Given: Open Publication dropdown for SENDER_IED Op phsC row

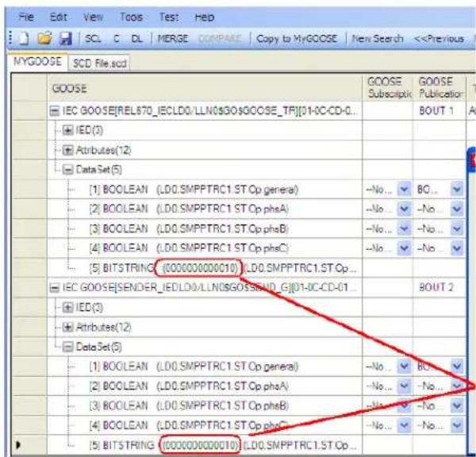Looking at the screenshot, I should pyautogui.click(x=457, y=425).
